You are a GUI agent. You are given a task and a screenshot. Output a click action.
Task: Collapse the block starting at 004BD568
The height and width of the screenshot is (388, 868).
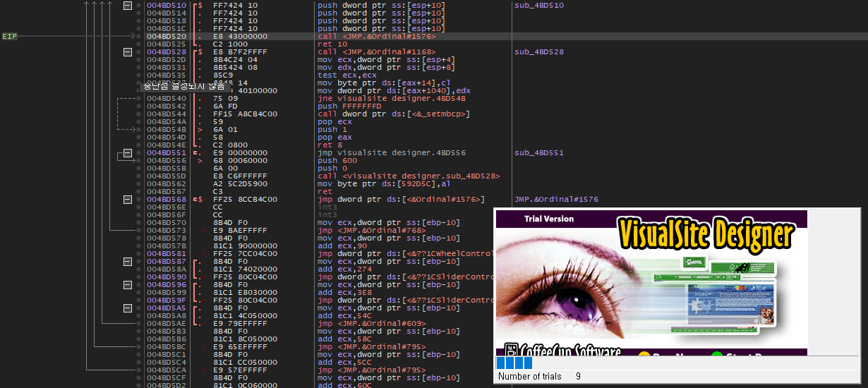[128, 199]
